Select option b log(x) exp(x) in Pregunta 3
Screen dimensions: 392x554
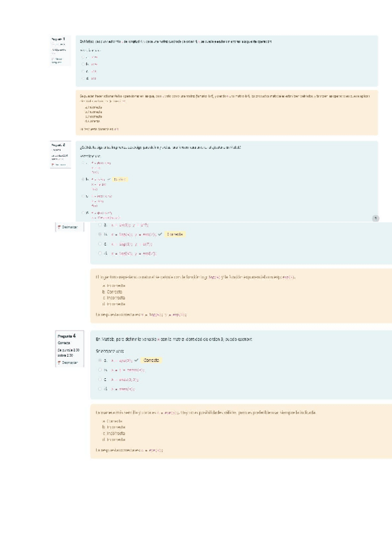pos(100,234)
